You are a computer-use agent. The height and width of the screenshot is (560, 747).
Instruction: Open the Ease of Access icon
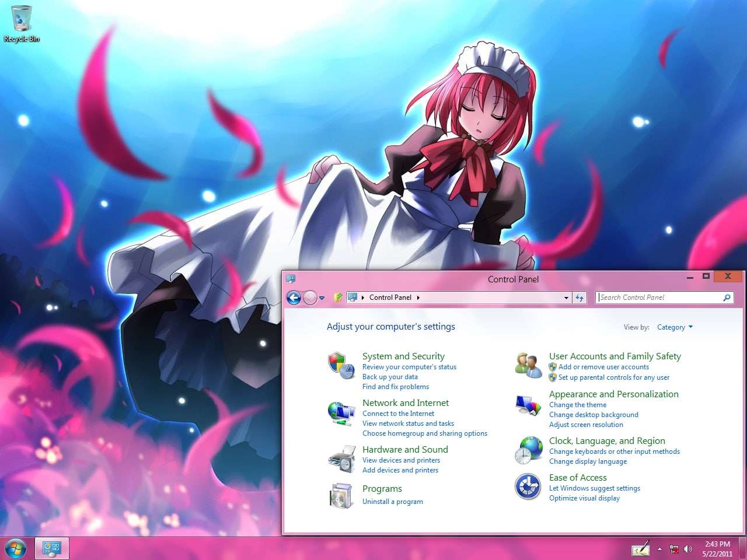point(528,487)
